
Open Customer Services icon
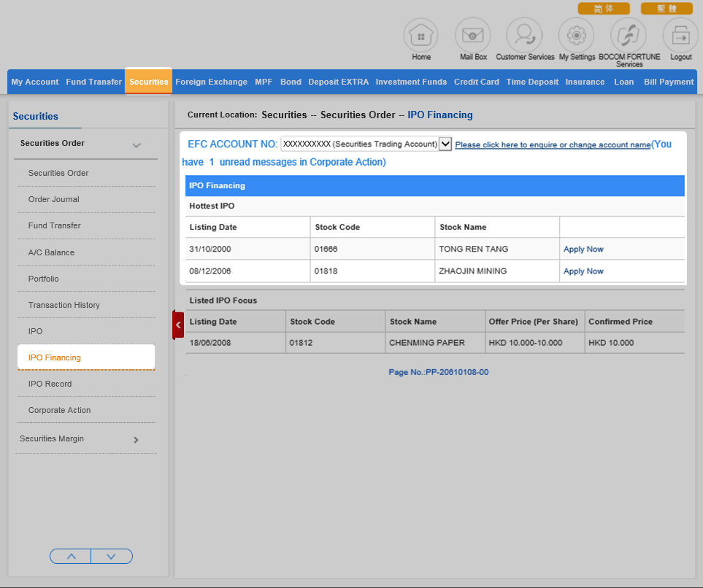pyautogui.click(x=524, y=35)
